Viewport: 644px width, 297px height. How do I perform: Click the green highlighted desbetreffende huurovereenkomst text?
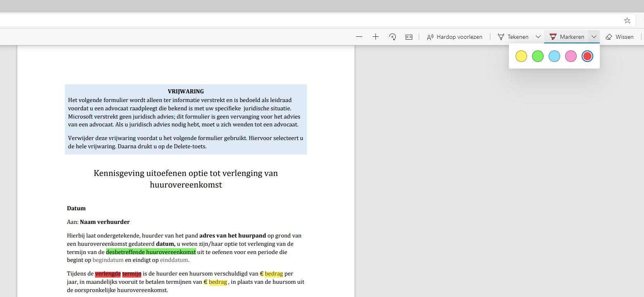[151, 252]
